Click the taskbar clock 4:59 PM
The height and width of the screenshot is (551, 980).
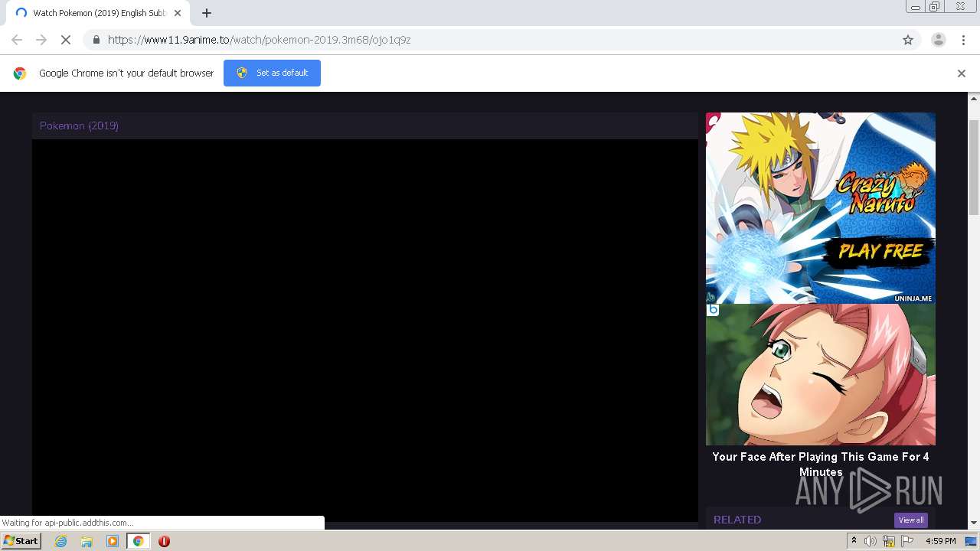(940, 541)
